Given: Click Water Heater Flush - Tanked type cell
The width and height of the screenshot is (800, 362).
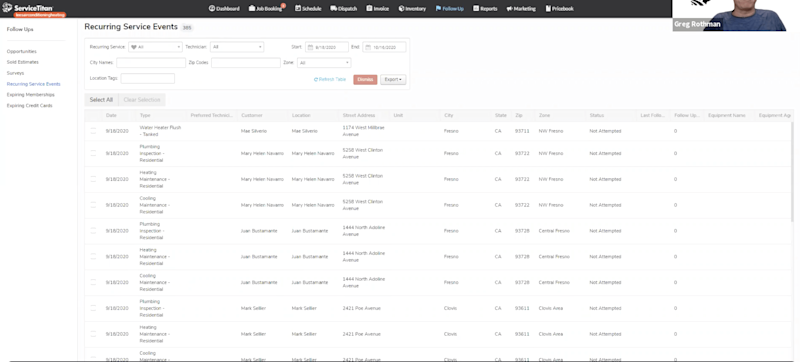Looking at the screenshot, I should pos(160,131).
